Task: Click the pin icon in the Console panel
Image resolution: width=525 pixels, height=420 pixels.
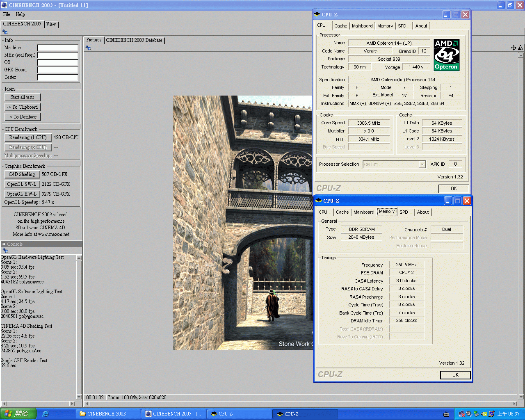Action: coord(5,251)
